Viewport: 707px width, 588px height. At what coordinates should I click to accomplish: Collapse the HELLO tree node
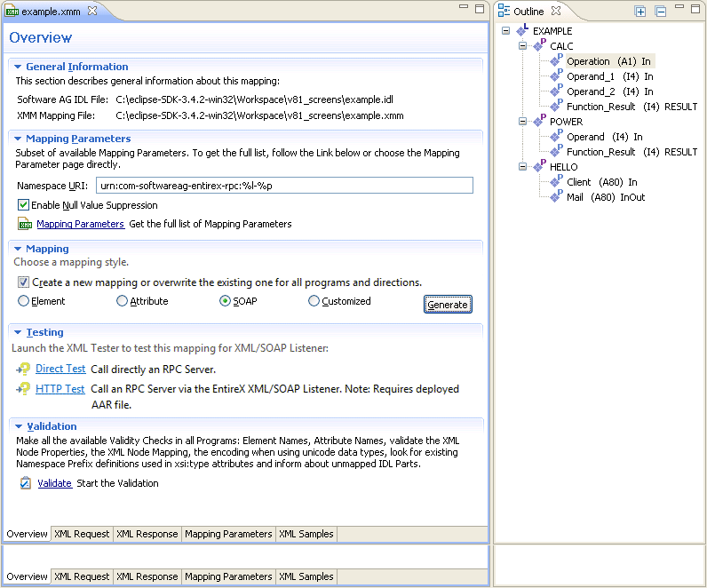click(522, 166)
